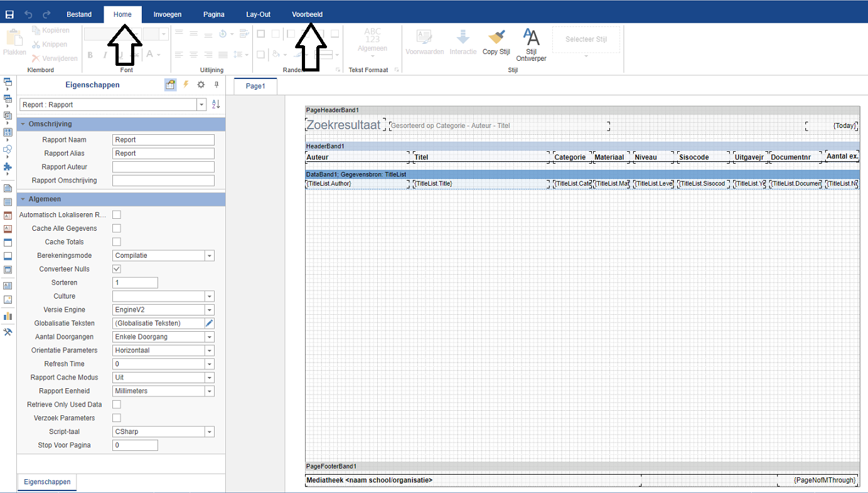This screenshot has height=493, width=868.
Task: Switch to the Voorbeeld ribbon tab
Action: pyautogui.click(x=308, y=14)
